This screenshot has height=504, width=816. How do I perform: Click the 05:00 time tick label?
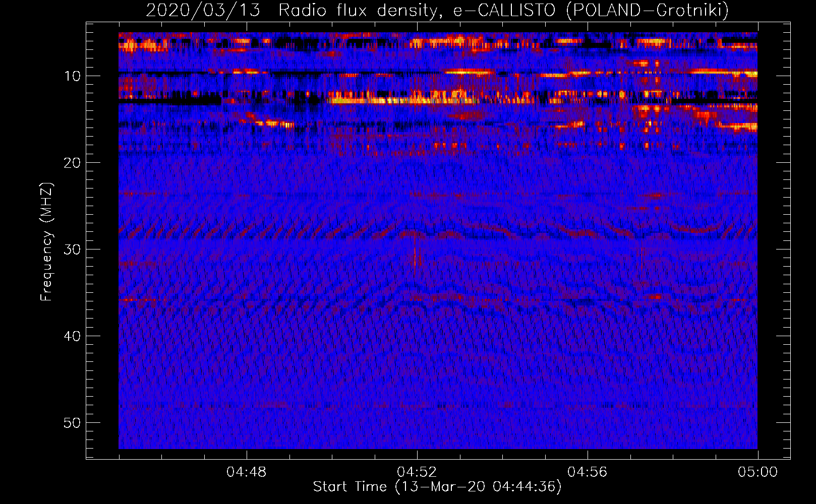click(x=757, y=472)
